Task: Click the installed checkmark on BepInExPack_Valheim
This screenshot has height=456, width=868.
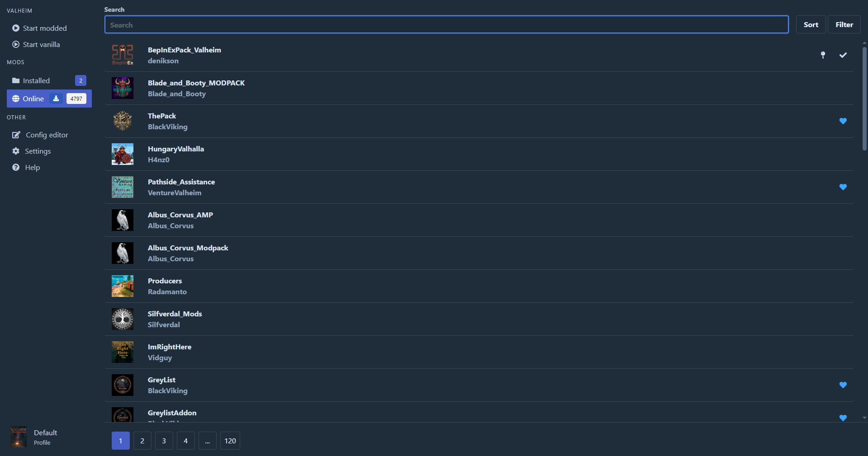Action: pos(843,55)
